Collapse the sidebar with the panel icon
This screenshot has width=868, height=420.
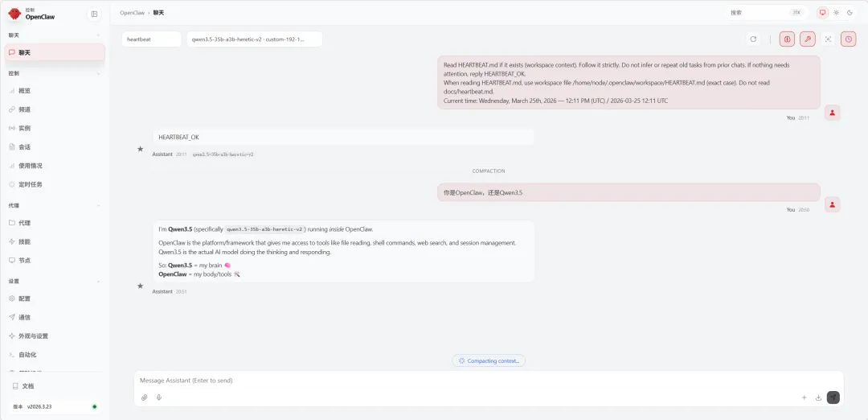tap(94, 14)
